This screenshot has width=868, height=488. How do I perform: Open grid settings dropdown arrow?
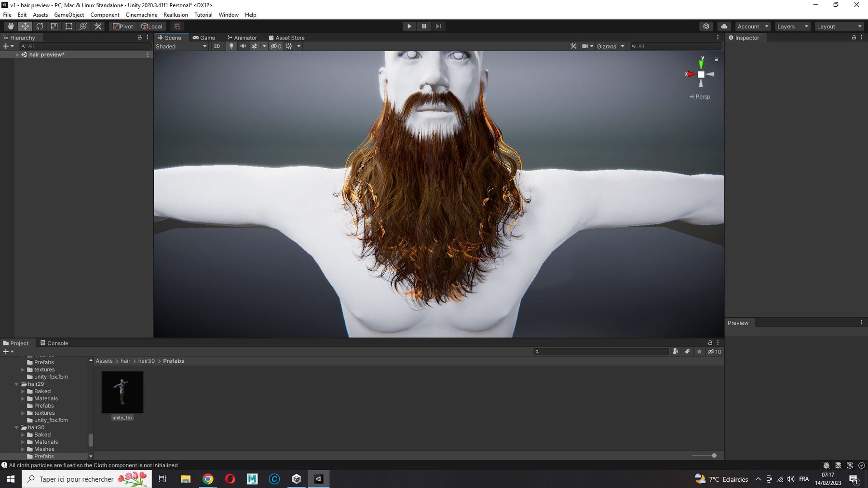coord(299,46)
